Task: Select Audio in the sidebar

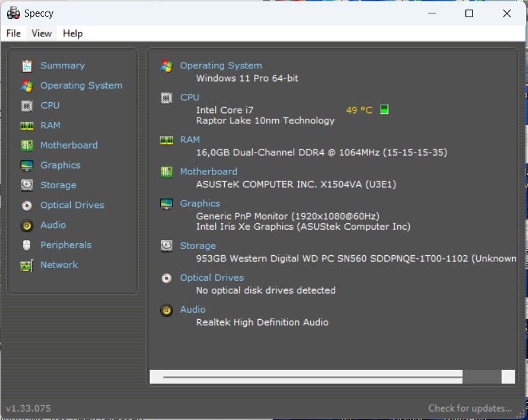Action: [x=53, y=225]
